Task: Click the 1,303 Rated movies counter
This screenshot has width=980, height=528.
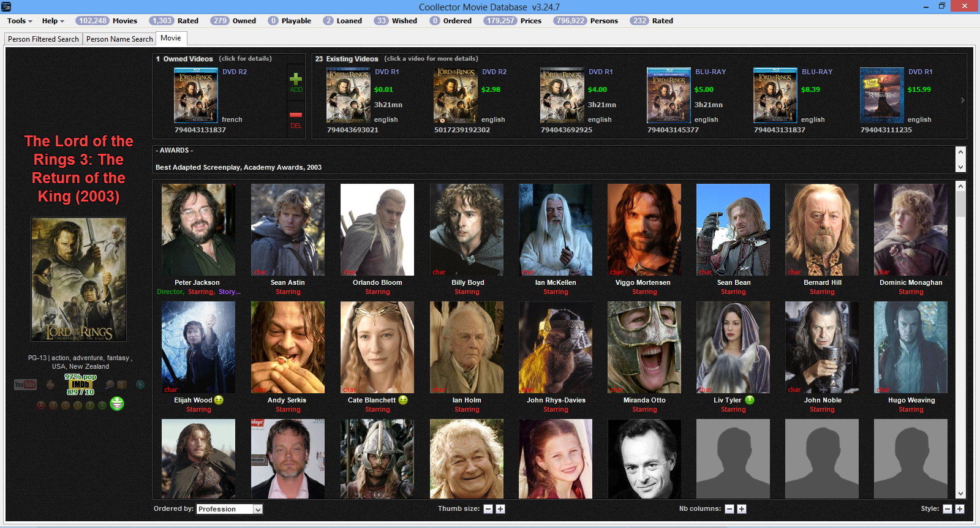Action: (174, 21)
